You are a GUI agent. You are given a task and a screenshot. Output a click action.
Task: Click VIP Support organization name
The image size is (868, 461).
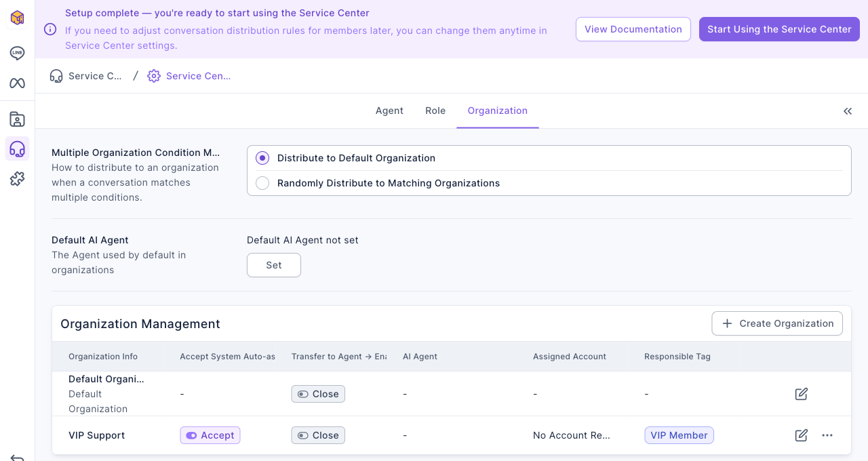[x=97, y=435]
